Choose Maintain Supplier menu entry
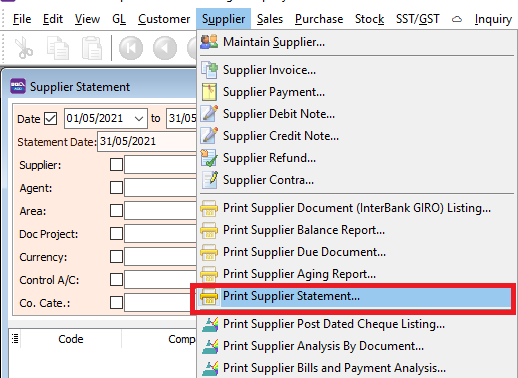This screenshot has width=518, height=378. click(356, 42)
